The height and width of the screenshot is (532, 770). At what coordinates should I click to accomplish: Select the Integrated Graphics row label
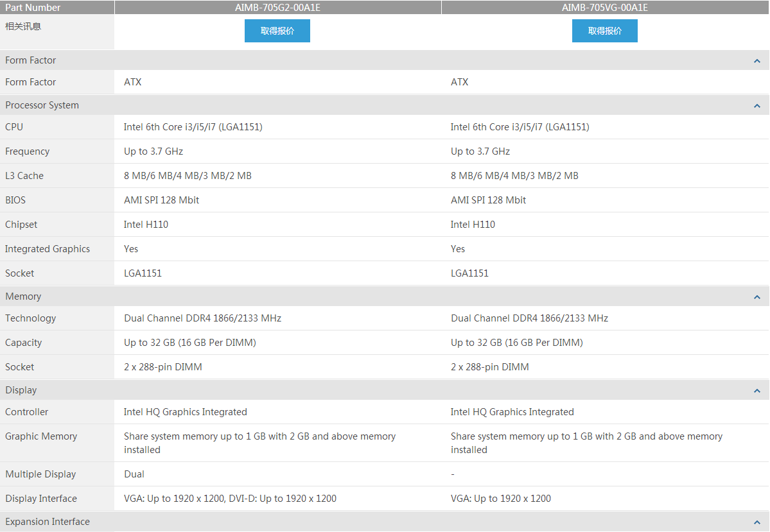[x=47, y=249]
